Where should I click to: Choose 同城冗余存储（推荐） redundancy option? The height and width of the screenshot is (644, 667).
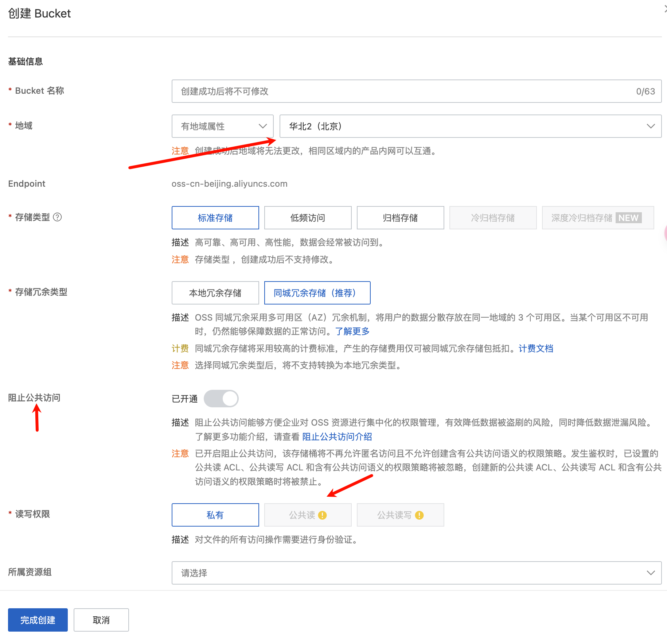point(317,293)
